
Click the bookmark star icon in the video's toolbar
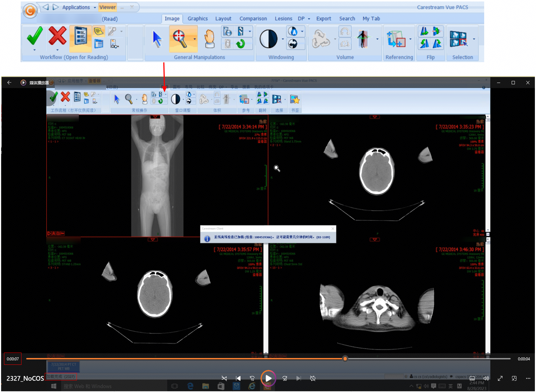(295, 99)
